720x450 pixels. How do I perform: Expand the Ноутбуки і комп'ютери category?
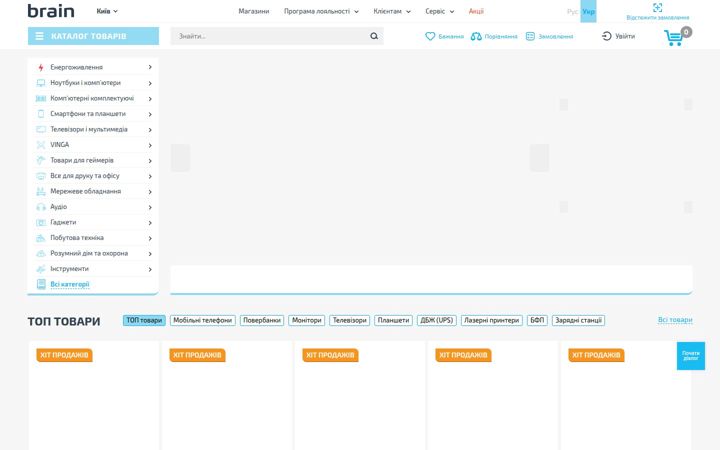(93, 83)
